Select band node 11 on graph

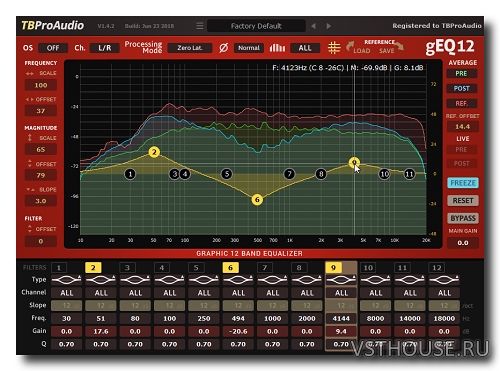(x=409, y=174)
